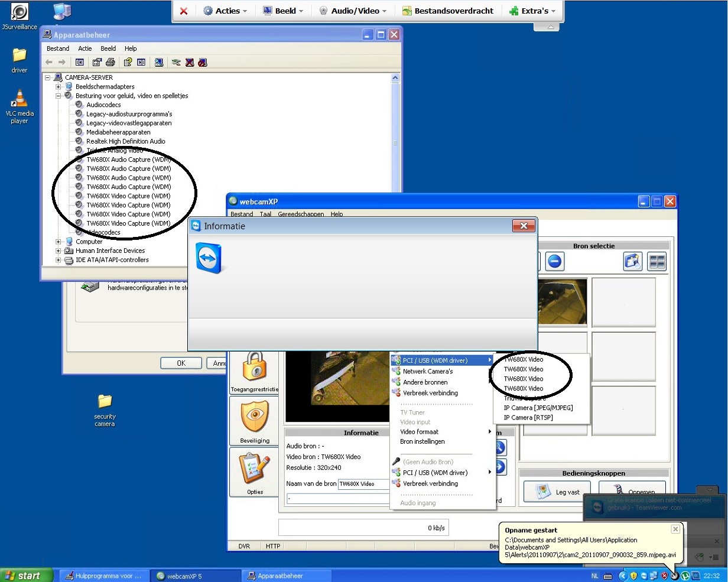Click the webcamXP icon in the system tray
728x582 pixels.
coord(674,576)
